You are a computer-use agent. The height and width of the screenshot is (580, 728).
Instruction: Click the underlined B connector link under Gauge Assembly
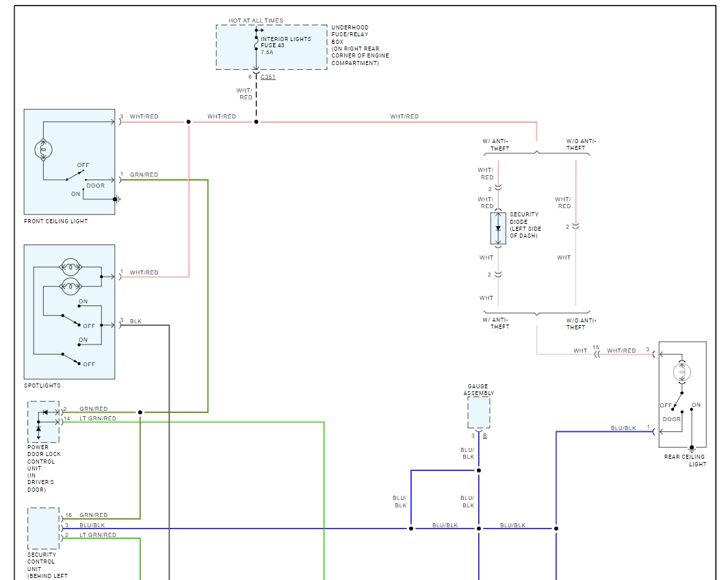coord(484,436)
